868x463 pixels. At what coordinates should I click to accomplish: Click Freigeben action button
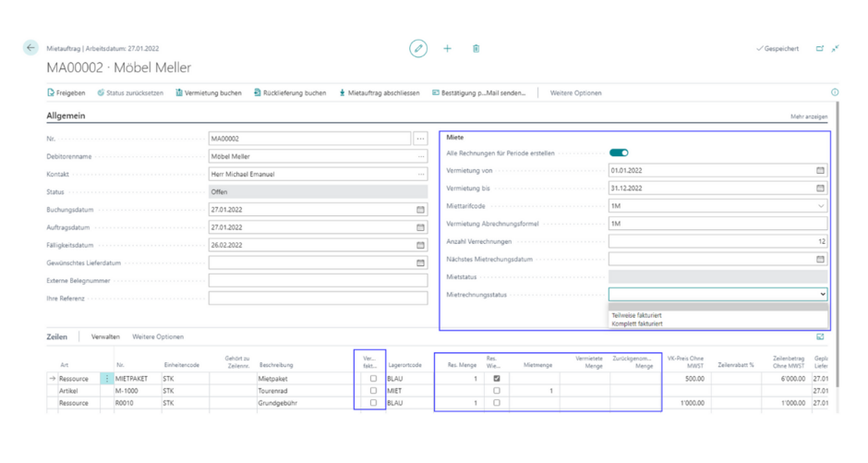pyautogui.click(x=66, y=93)
